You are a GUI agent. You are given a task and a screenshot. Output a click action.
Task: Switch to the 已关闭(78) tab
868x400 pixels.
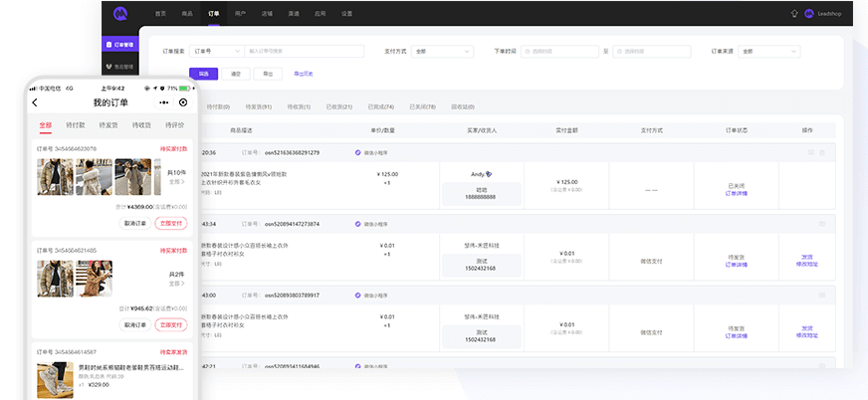(422, 106)
